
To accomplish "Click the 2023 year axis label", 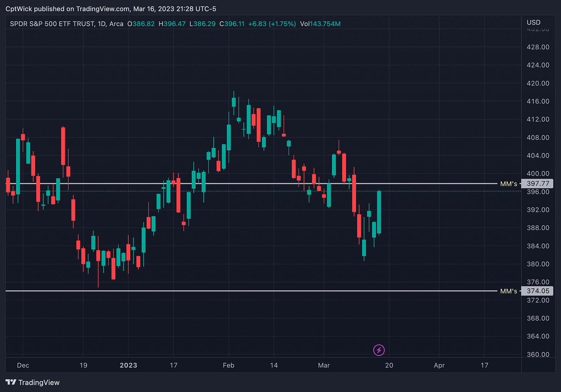I will click(128, 365).
